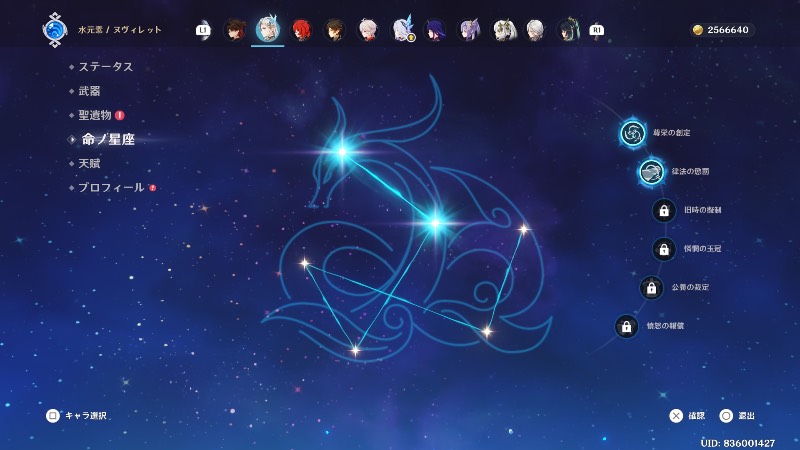This screenshot has height=450, width=800.
Task: Open the first unlocked constellation swirl icon
Action: point(633,133)
